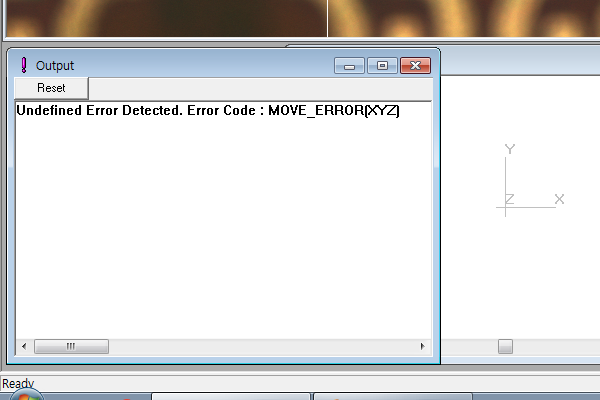The image size is (600, 400).
Task: Click the Z axis origin marker
Action: point(509,200)
